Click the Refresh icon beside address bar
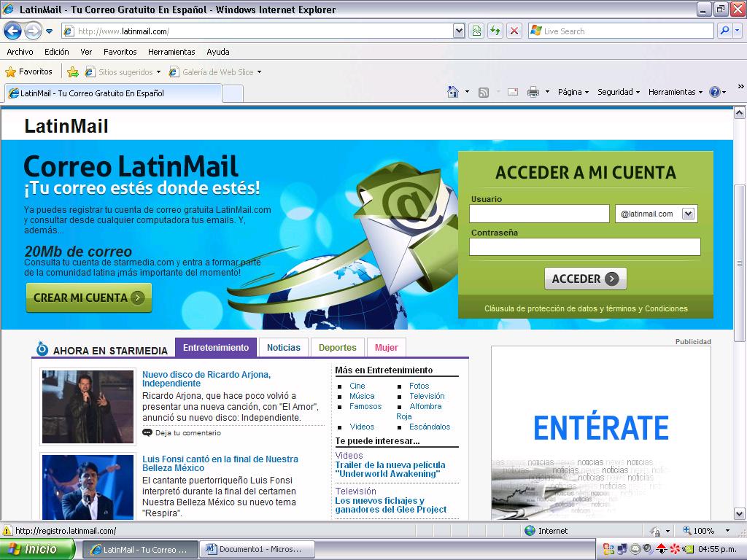 click(495, 31)
